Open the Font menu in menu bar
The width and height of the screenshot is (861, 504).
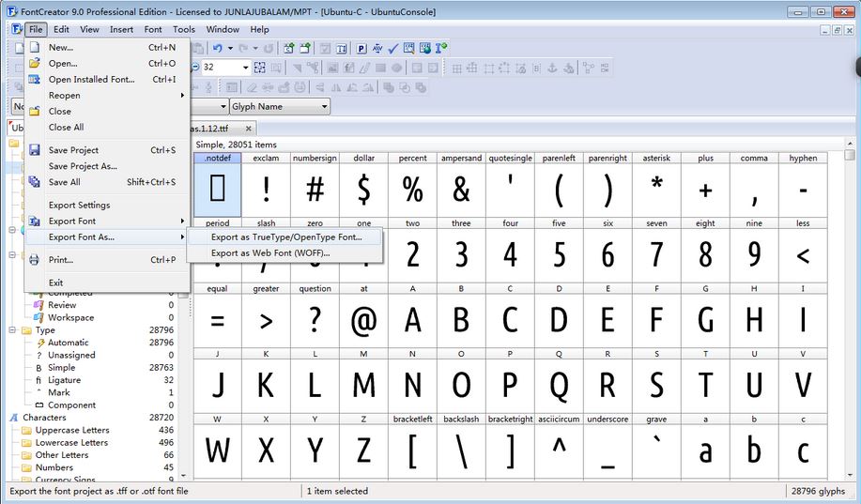click(x=153, y=29)
